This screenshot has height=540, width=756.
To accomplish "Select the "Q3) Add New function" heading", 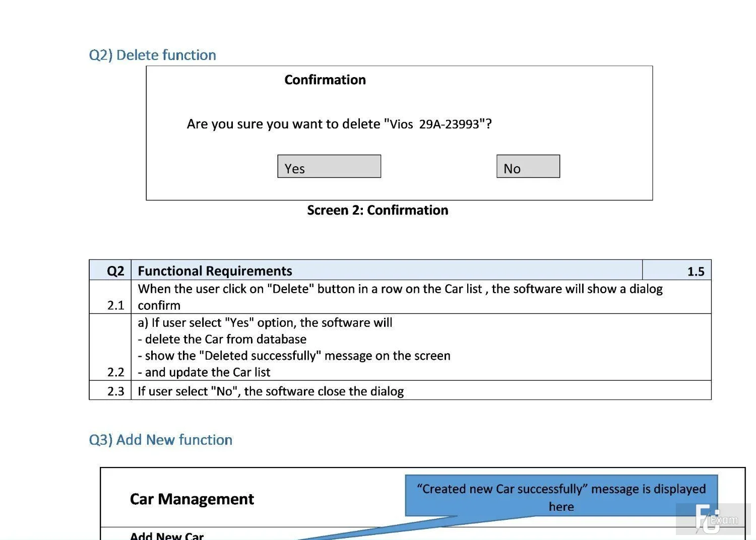I will coord(161,440).
